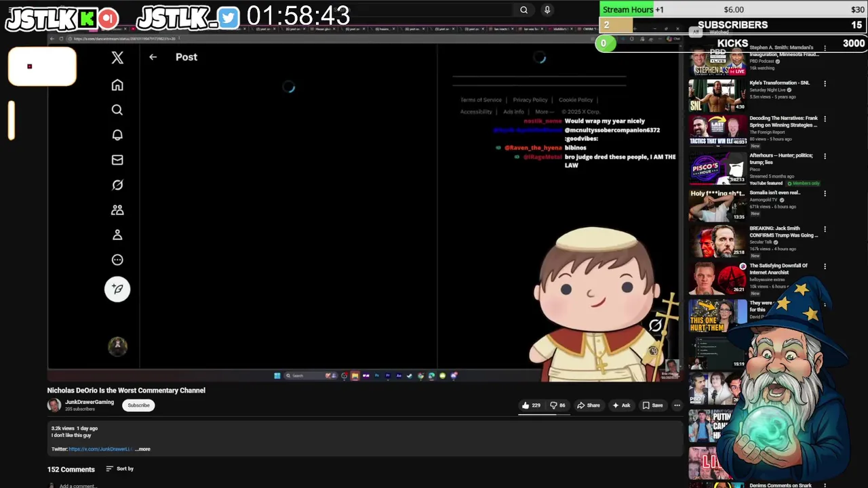Open options for Kyle's Transformation video
Image resolution: width=868 pixels, height=488 pixels.
tap(825, 83)
